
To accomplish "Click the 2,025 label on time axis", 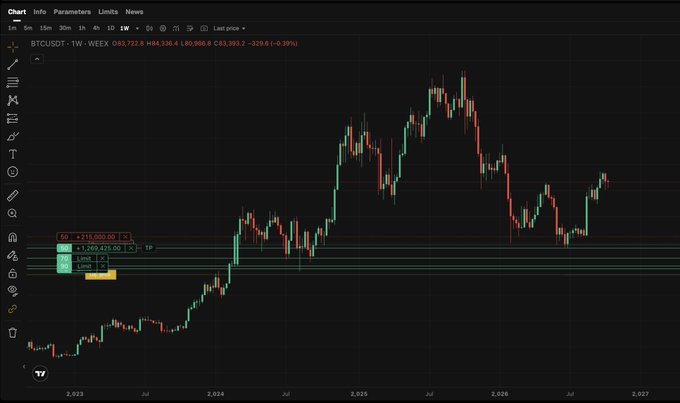I will coord(359,394).
